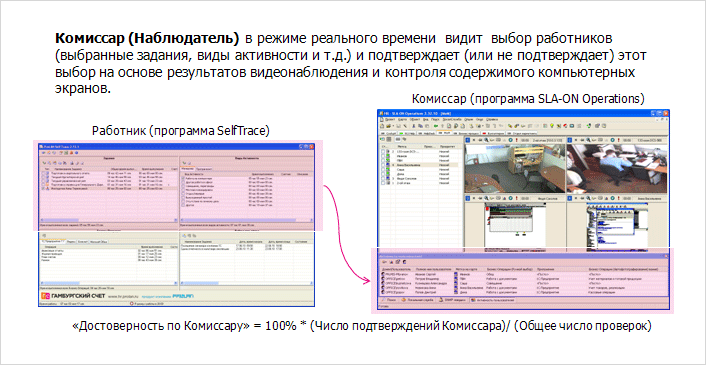The image size is (706, 365).
Task: Click the blue round icon above Федя Соколов screen view
Action: point(510,198)
